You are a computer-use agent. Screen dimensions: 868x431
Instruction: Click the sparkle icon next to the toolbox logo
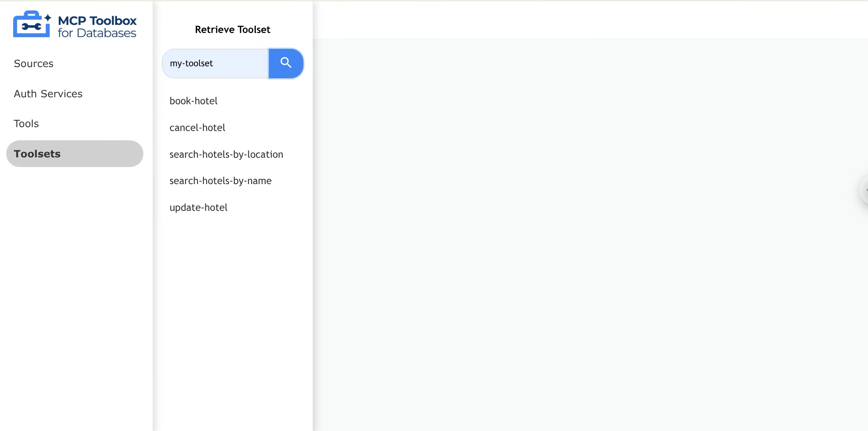[x=48, y=17]
